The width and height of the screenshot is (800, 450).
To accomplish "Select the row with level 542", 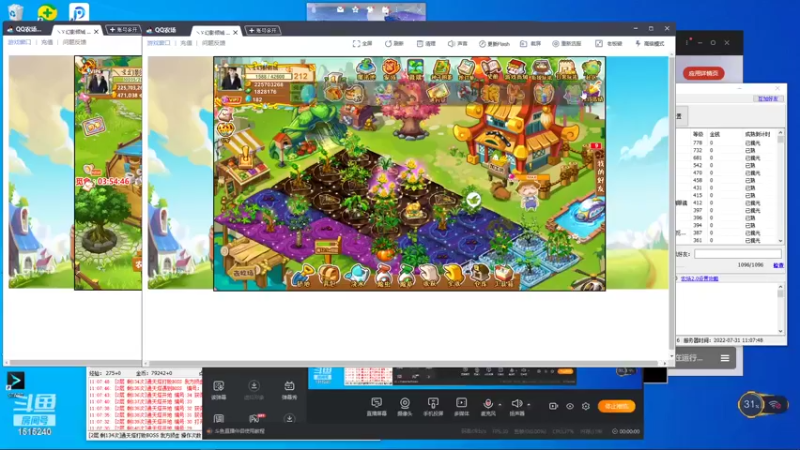I will tap(728, 166).
